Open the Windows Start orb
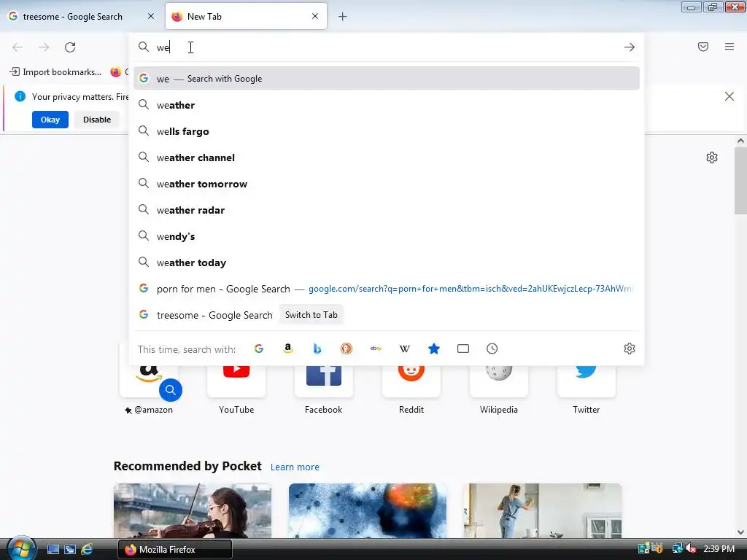 [21, 548]
